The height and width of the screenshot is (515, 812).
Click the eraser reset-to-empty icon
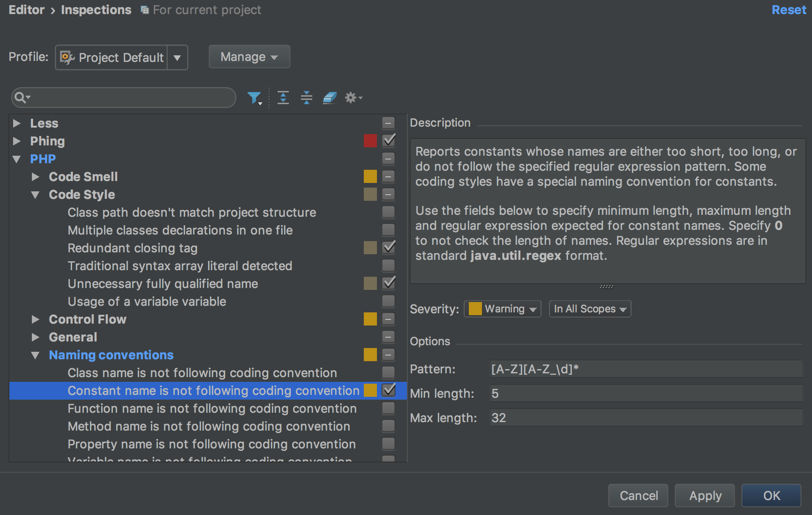coord(330,98)
